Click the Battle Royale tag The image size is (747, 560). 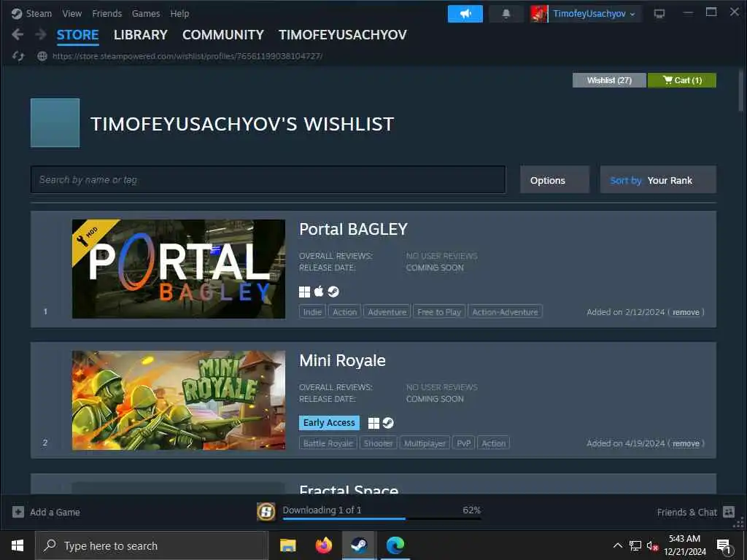pos(328,443)
